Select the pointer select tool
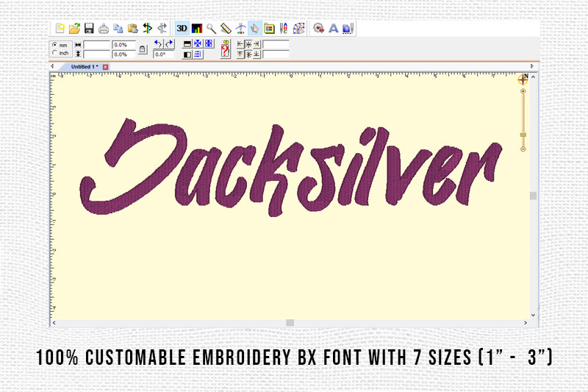This screenshot has height=392, width=588. (254, 29)
